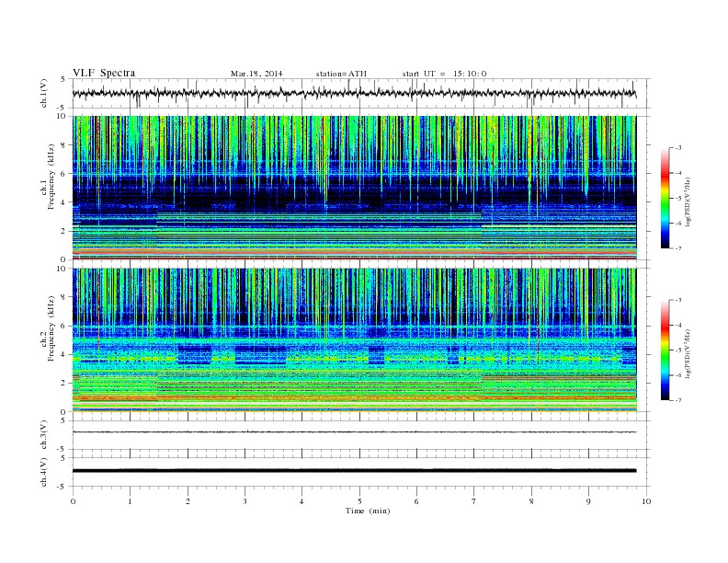The image size is (728, 563).
Task: Select the ch.2 "Frequency (kHz)" axis label
Action: 51,329
